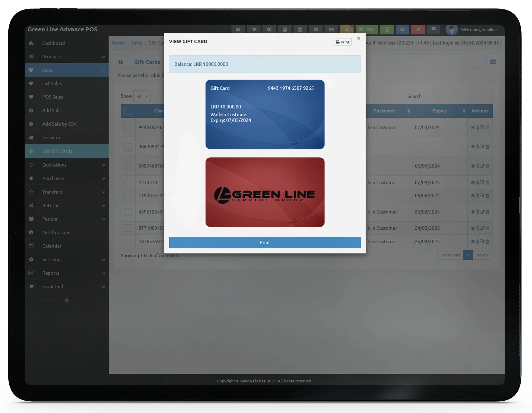The image size is (532, 413).
Task: Open POS Sales in the sidebar
Action: pos(53,97)
